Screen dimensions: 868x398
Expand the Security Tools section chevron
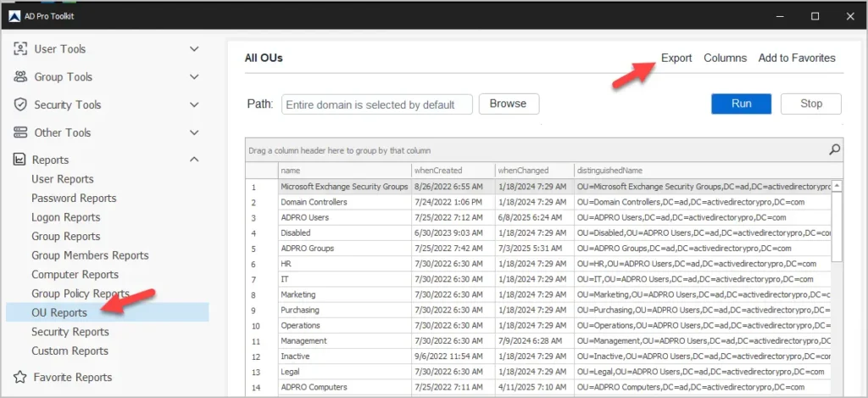tap(194, 104)
